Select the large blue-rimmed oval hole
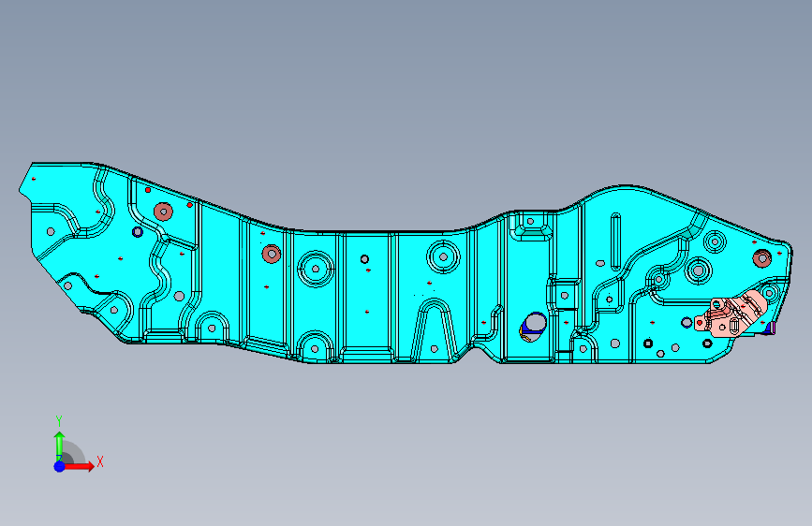The width and height of the screenshot is (812, 526). coord(534,326)
